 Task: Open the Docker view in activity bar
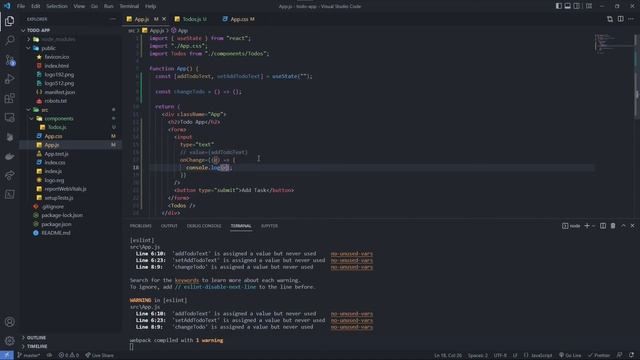coord(9,156)
